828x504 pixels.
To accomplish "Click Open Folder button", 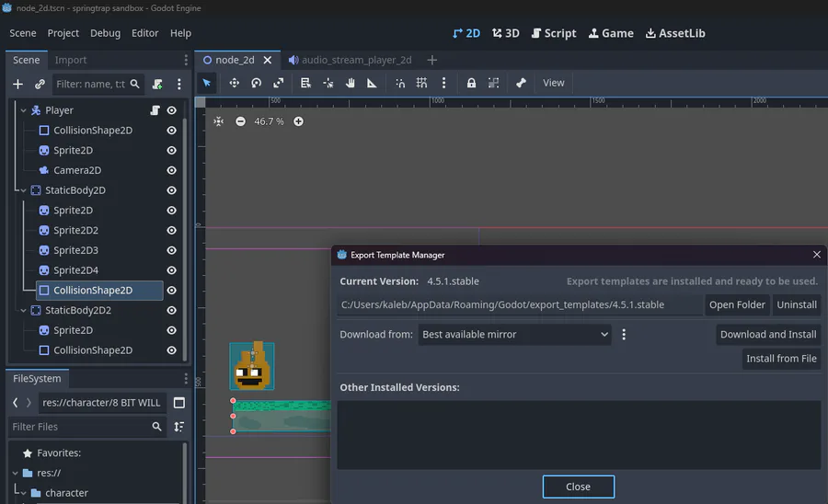I will (x=737, y=305).
